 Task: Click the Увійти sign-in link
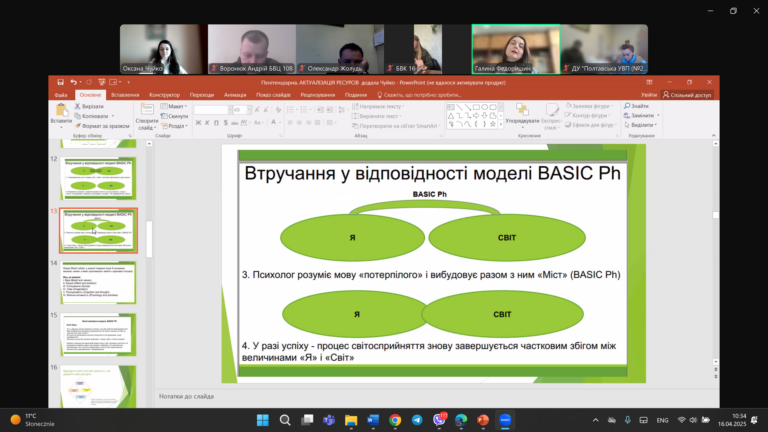(x=648, y=95)
